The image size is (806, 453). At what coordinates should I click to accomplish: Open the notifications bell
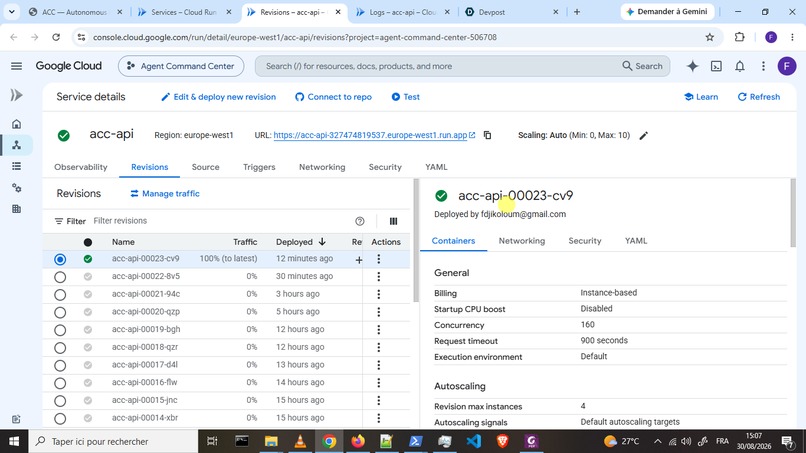pos(740,66)
